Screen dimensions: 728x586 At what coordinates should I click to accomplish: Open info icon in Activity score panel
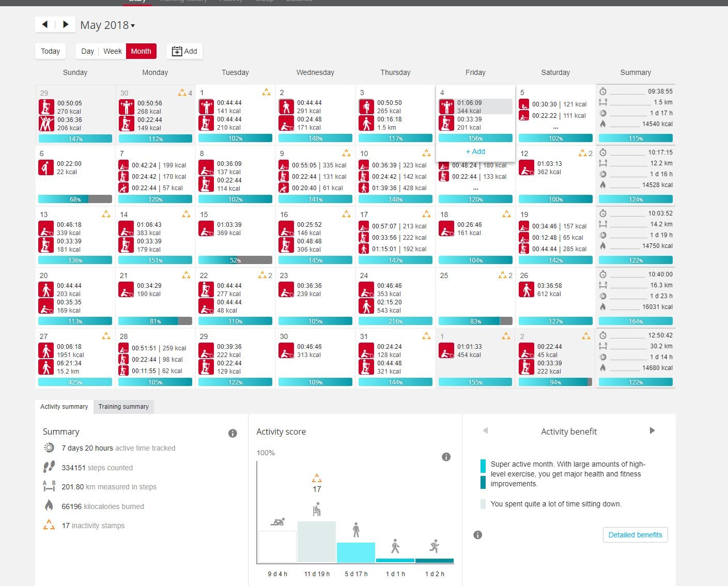click(446, 457)
